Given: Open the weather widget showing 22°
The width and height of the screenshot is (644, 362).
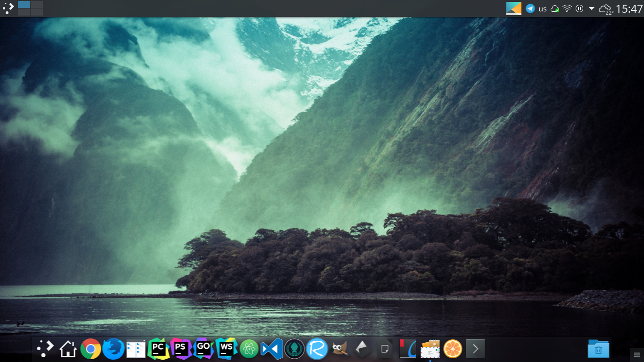Looking at the screenshot, I should tap(605, 9).
